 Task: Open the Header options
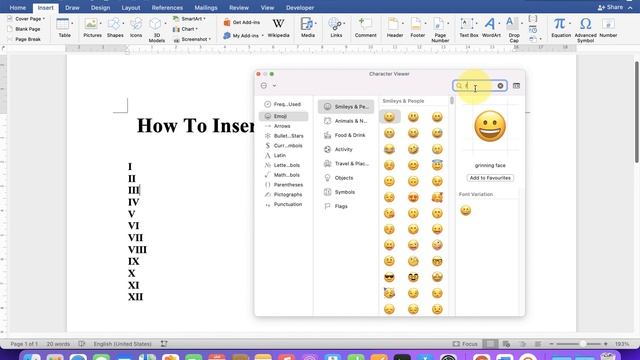coord(395,28)
